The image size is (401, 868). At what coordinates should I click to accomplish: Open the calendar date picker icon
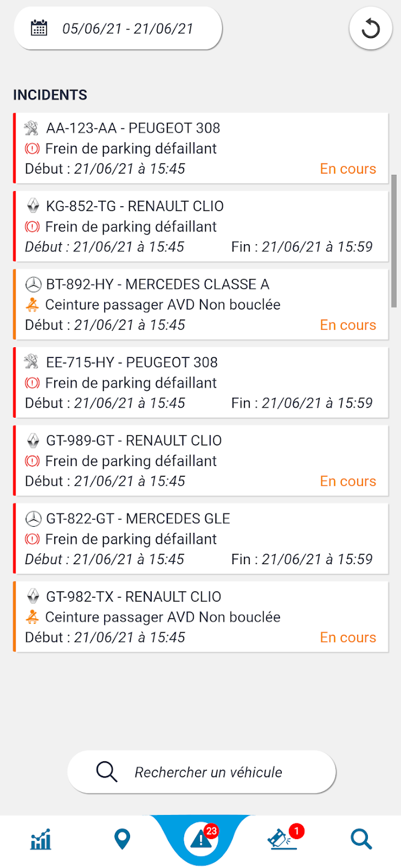coord(39,28)
